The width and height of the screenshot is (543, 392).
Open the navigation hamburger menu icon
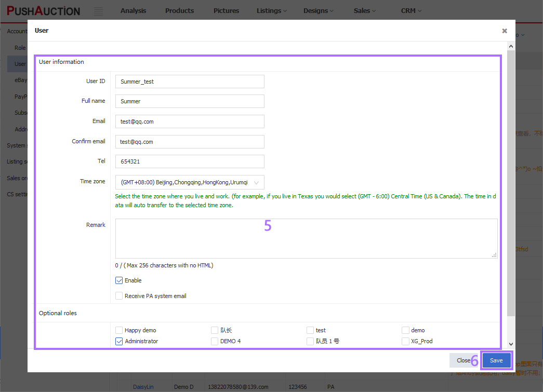click(x=98, y=10)
